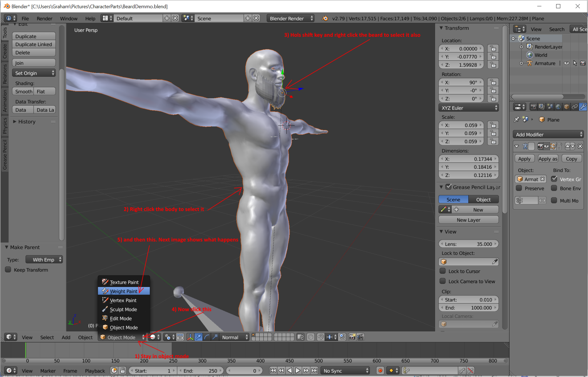The height and width of the screenshot is (377, 588).
Task: Enable the Multi Modifier checkbox
Action: click(x=554, y=200)
